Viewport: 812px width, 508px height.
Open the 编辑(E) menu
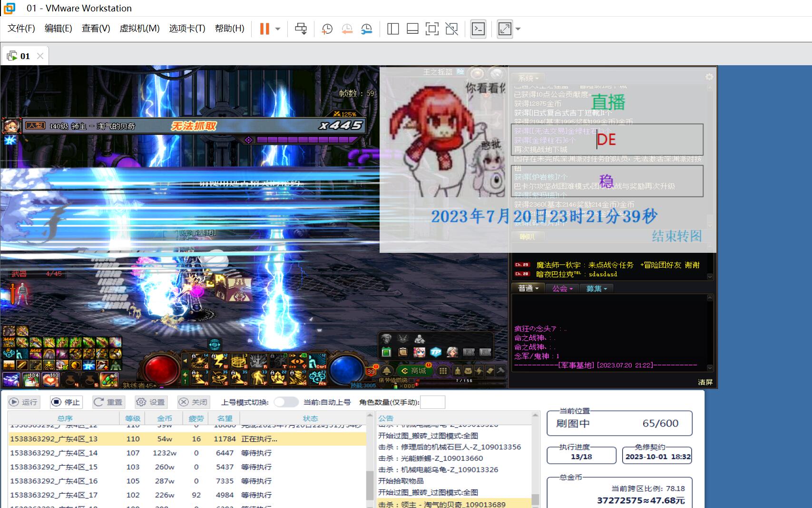click(58, 29)
